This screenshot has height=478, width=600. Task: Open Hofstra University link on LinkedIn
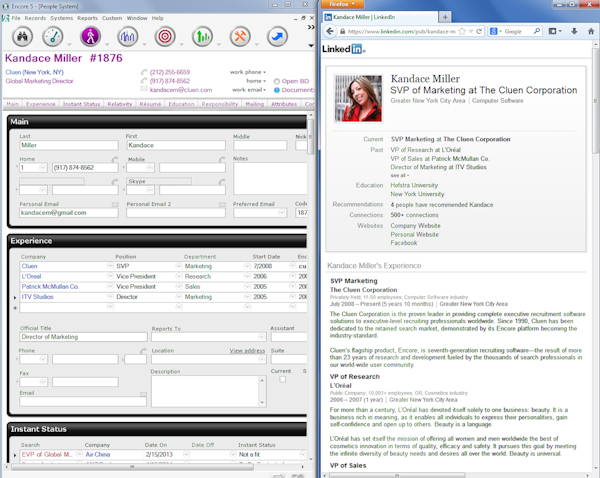(414, 185)
